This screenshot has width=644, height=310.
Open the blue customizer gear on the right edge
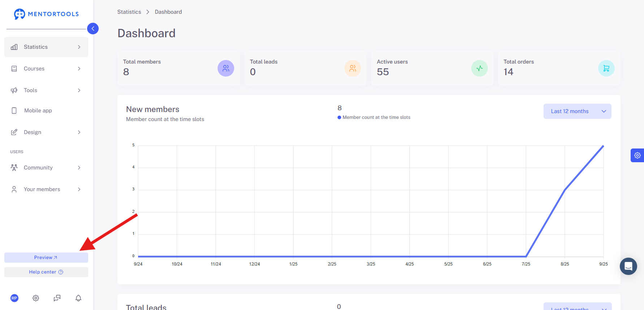(x=637, y=155)
